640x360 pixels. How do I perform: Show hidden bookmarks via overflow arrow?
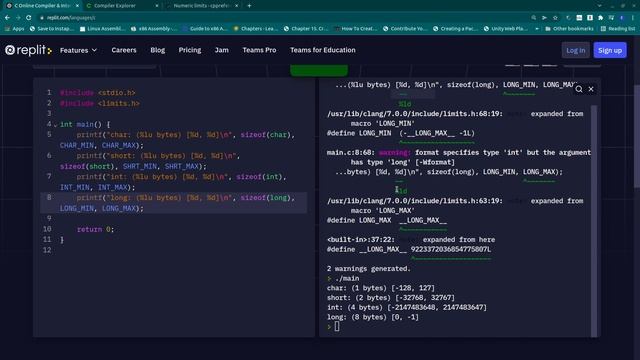tap(537, 29)
